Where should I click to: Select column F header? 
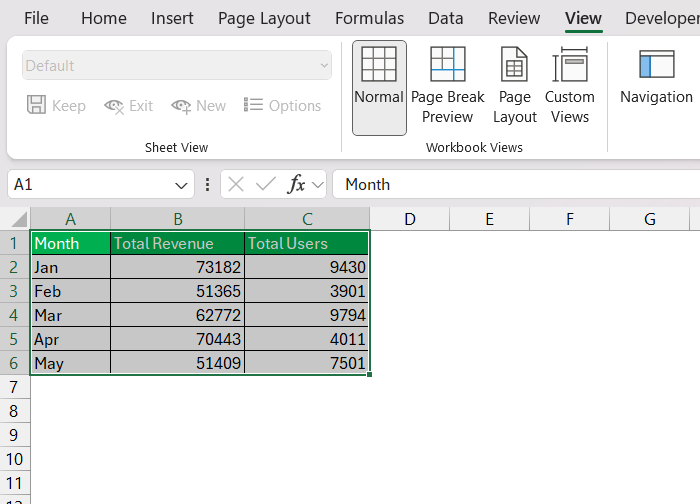tap(570, 219)
